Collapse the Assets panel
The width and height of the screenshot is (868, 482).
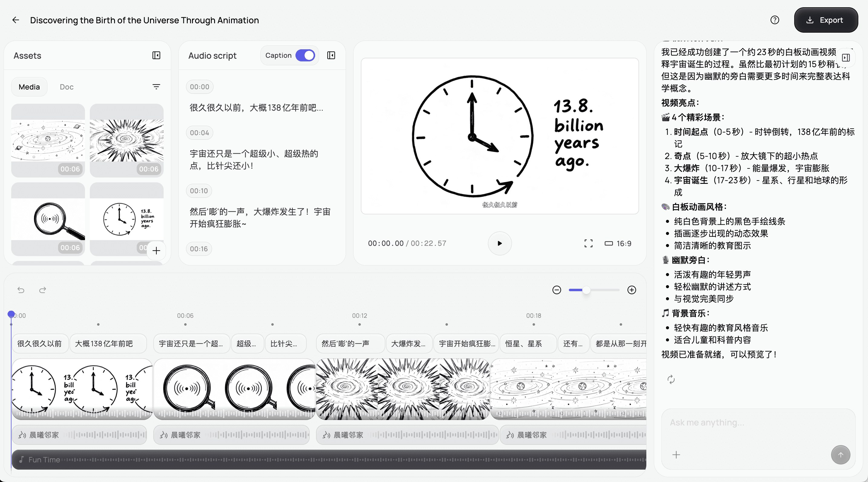coord(156,56)
